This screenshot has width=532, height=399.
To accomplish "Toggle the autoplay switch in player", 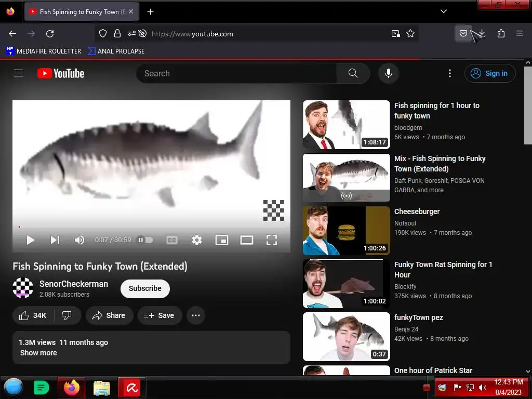I will pos(144,240).
